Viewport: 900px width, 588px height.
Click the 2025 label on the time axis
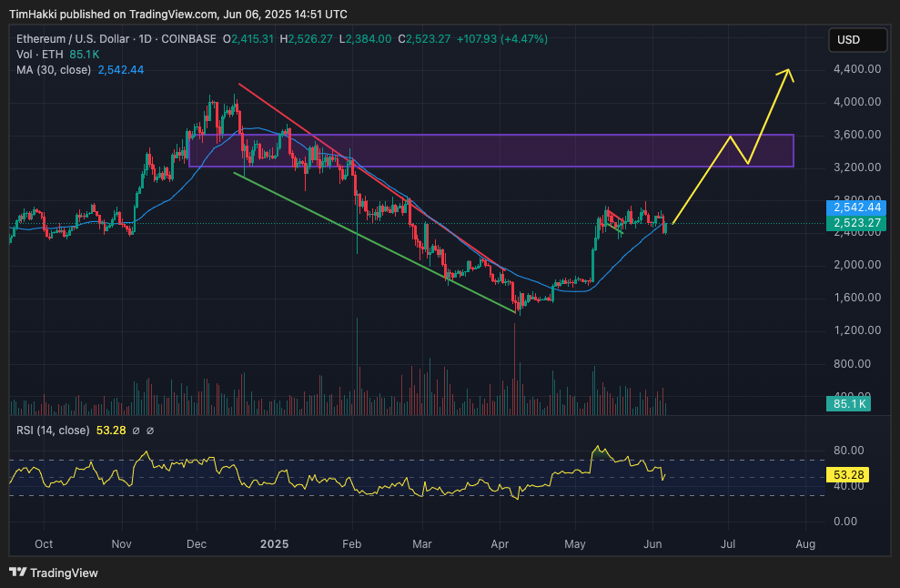[274, 543]
